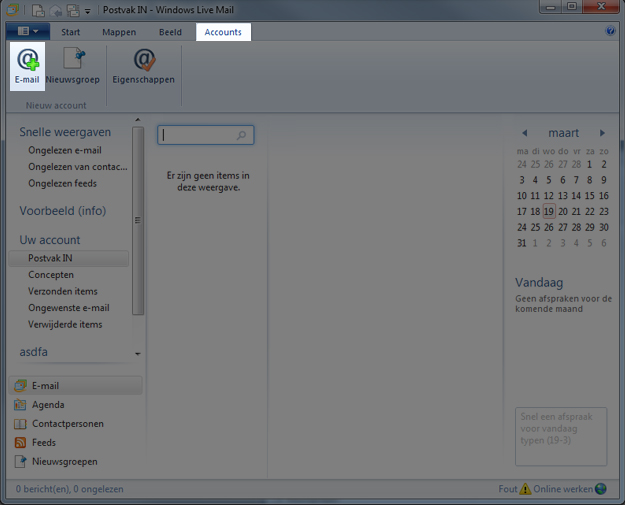Switch to the Mappen ribbon tab
This screenshot has height=505, width=627.
[x=119, y=32]
